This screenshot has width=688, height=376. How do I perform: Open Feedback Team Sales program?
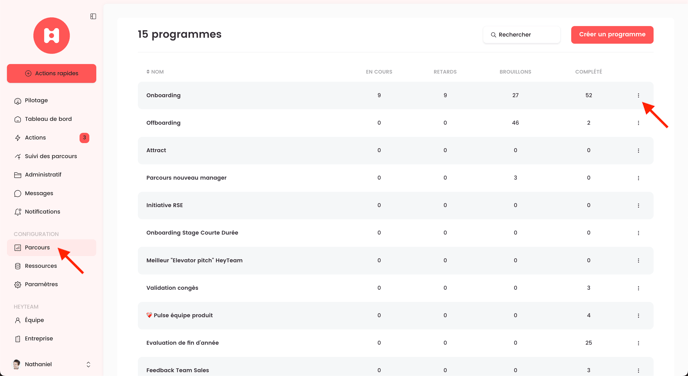tap(178, 370)
